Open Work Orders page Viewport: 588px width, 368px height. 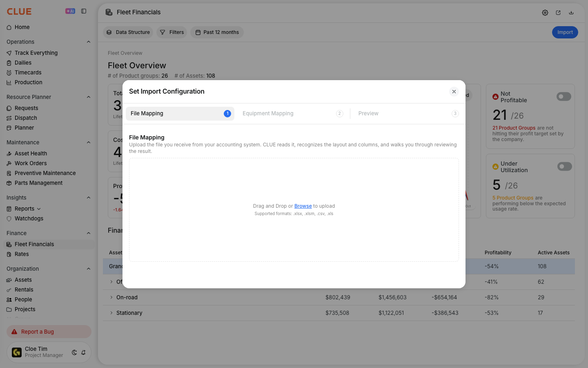(x=31, y=163)
